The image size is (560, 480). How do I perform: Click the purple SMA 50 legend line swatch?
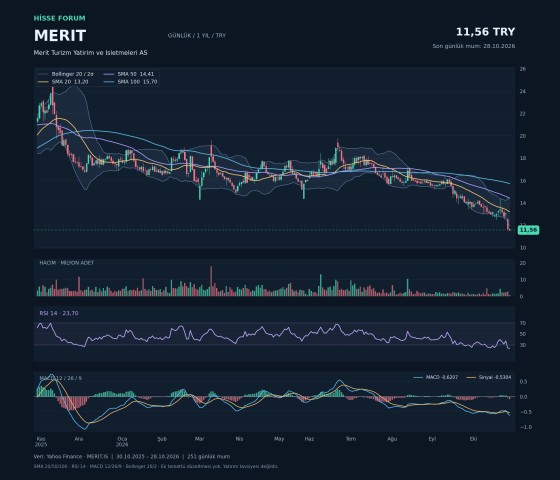[x=109, y=74]
